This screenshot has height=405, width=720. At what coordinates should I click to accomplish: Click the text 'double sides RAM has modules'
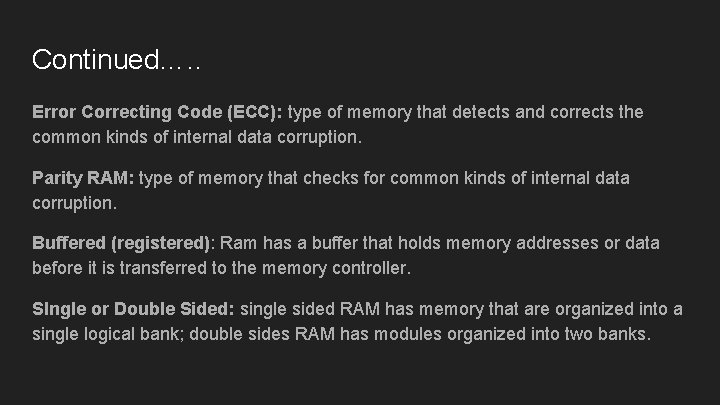pyautogui.click(x=294, y=332)
